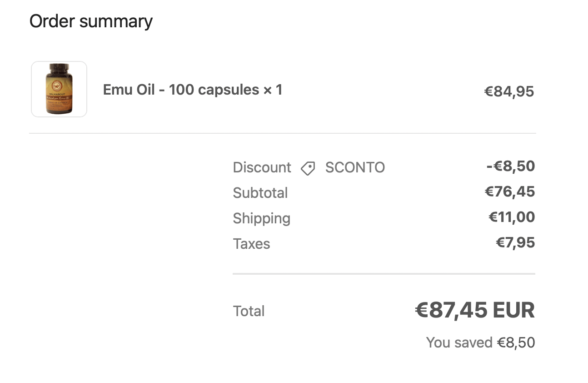Click the Order summary heading
This screenshot has width=588, height=383.
coord(91,21)
